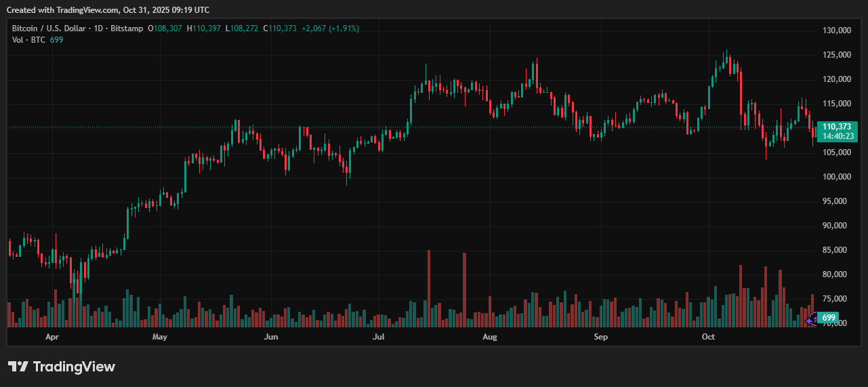Select the Jul label on time axis
The width and height of the screenshot is (868, 387).
(x=378, y=337)
